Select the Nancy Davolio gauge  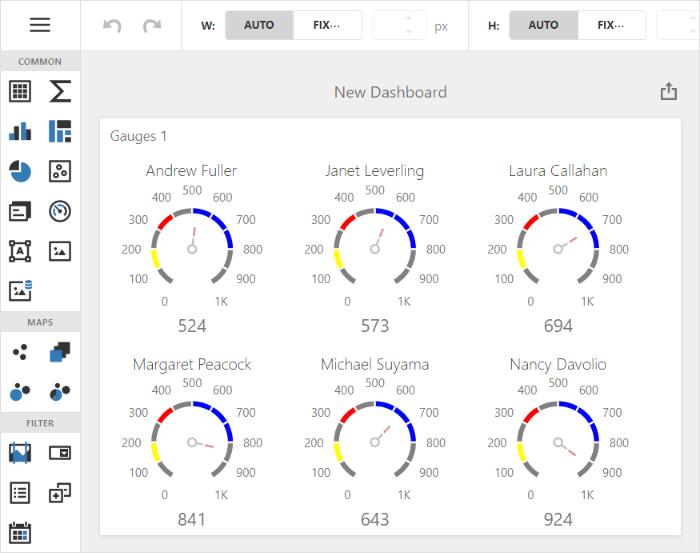[x=558, y=442]
